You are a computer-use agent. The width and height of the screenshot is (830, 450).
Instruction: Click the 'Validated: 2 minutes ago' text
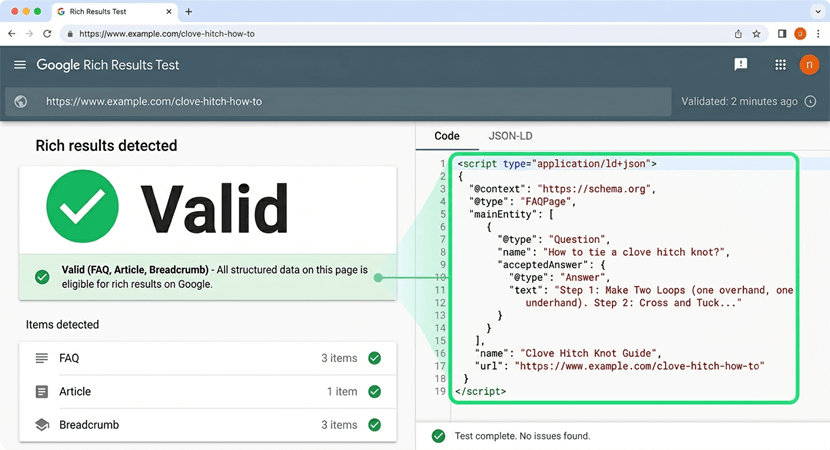tap(739, 101)
